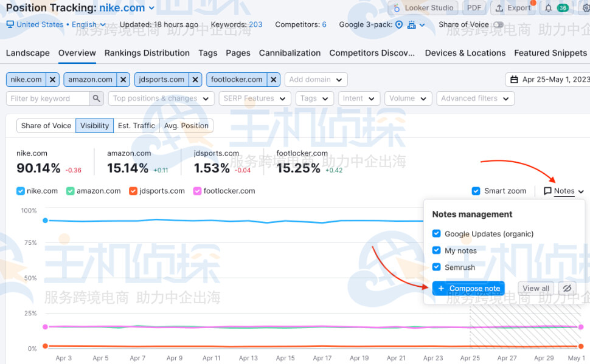Switch to the Cannibalization tab
Image resolution: width=590 pixels, height=364 pixels.
point(290,53)
